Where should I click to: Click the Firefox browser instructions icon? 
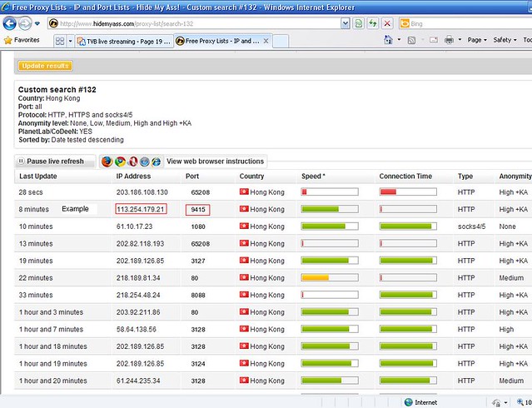click(x=107, y=162)
